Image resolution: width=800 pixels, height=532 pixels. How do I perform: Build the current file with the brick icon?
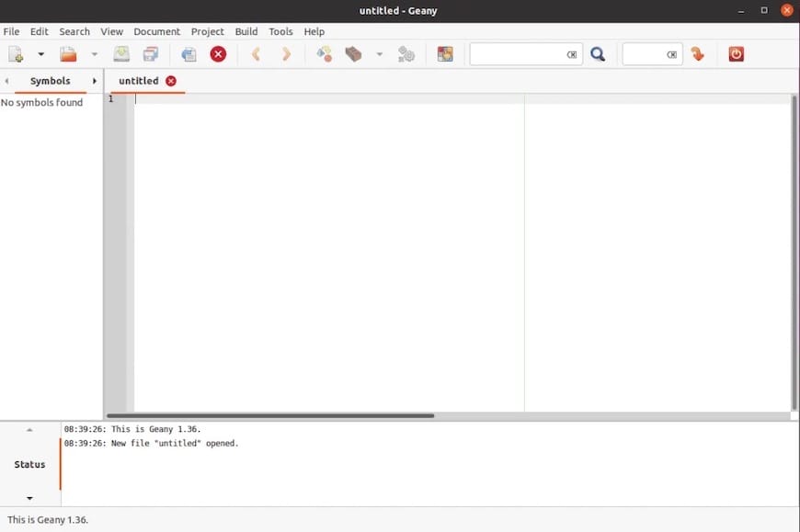point(353,53)
